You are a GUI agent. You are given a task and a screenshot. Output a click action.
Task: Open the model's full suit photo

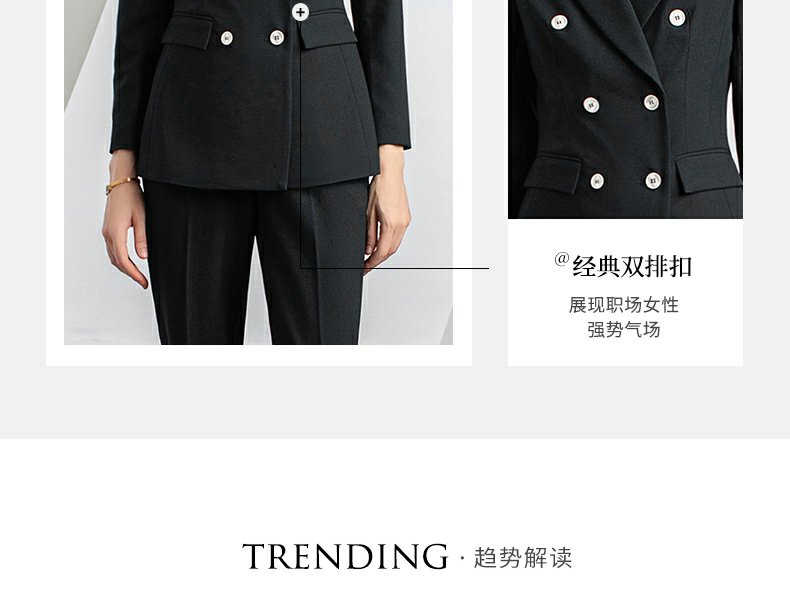[x=258, y=172]
